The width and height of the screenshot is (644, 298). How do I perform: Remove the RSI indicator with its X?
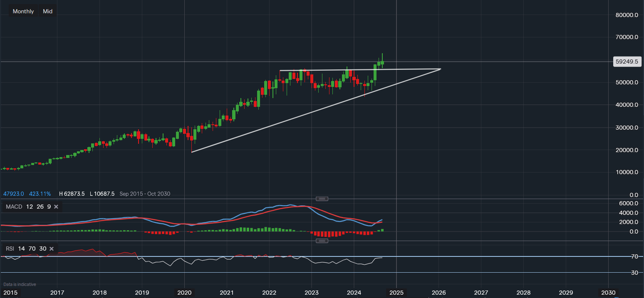coord(52,249)
